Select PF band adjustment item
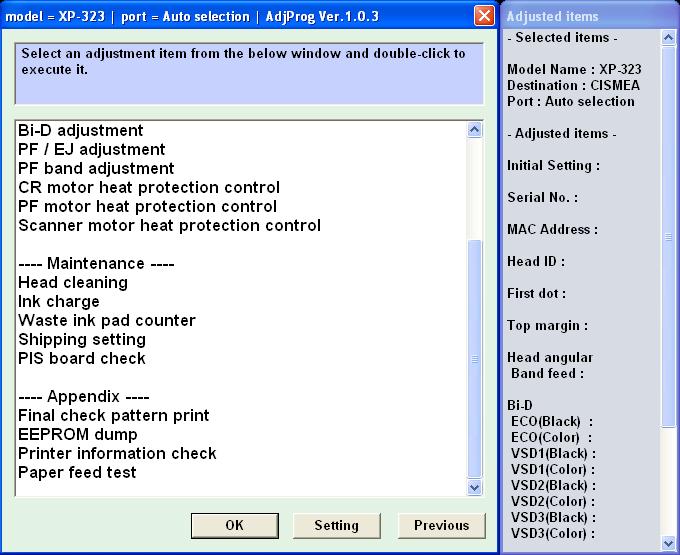 (x=96, y=169)
